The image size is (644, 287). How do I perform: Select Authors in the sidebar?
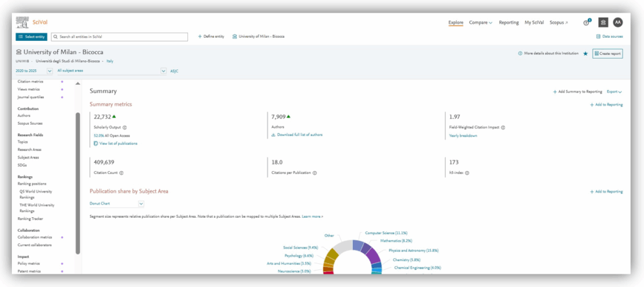coord(24,116)
